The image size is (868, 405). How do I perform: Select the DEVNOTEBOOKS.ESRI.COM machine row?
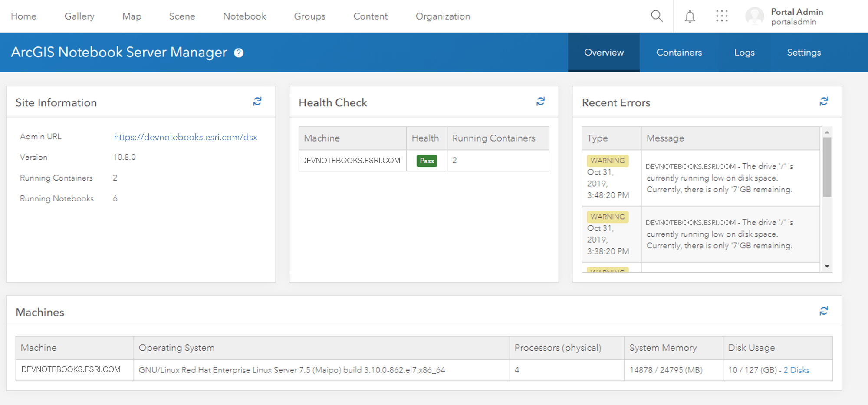[x=70, y=370]
